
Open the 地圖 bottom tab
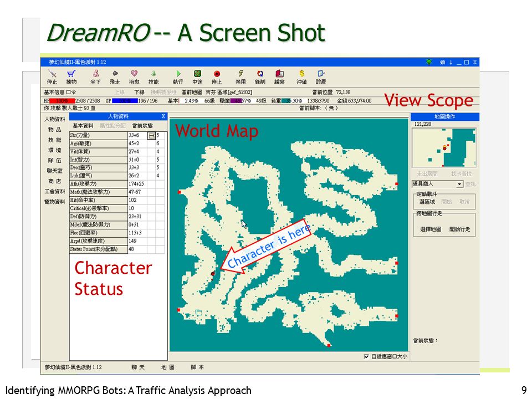[x=167, y=367]
